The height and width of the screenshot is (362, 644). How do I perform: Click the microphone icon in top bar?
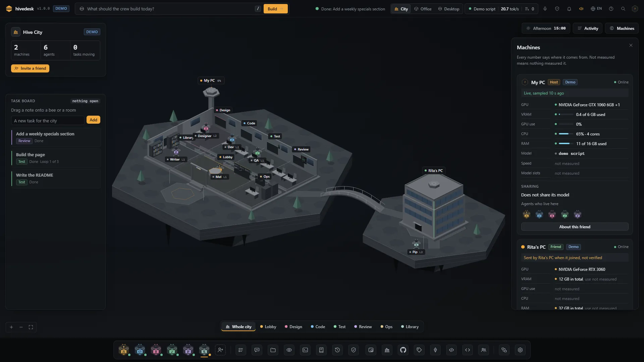coord(545,9)
